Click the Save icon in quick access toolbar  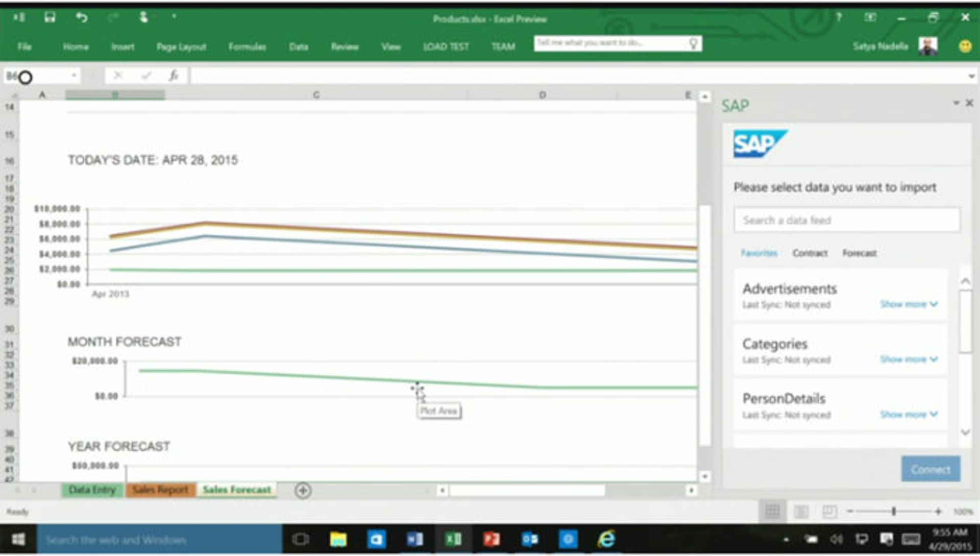pos(50,18)
